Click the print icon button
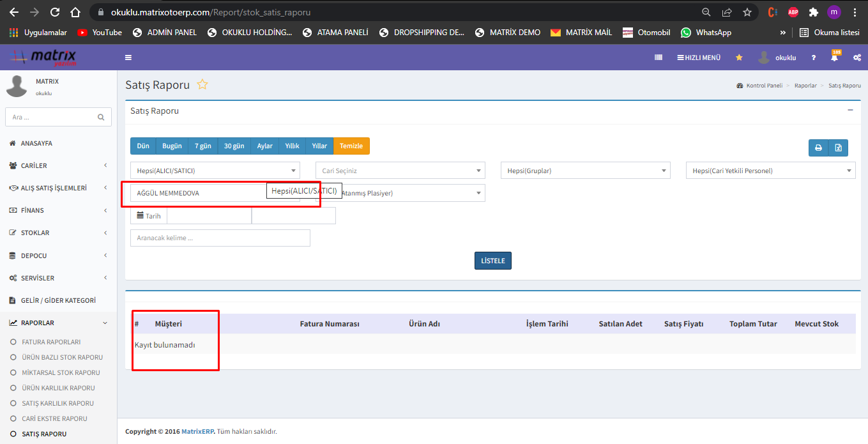868x444 pixels. [x=818, y=148]
